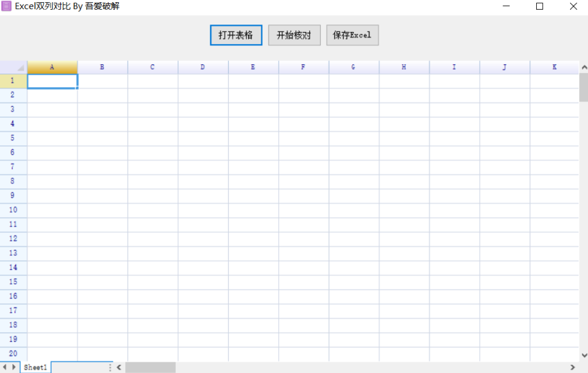Select column header F
The height and width of the screenshot is (373, 588).
(303, 66)
